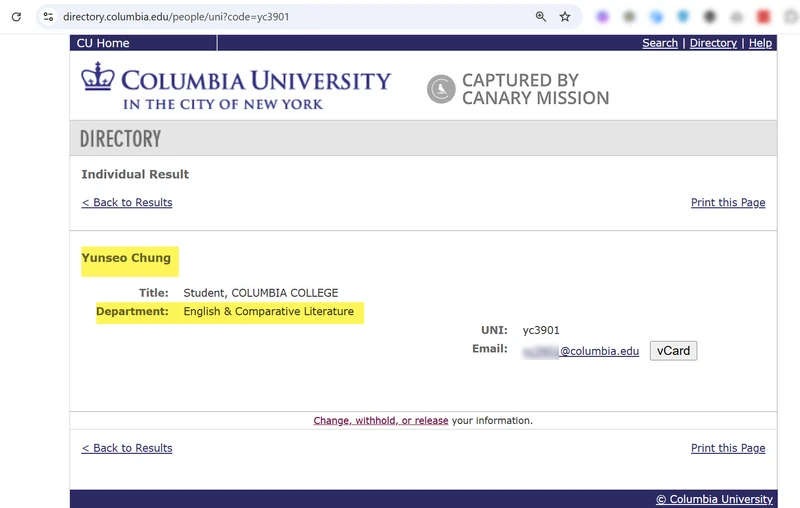800x508 pixels.
Task: Click the Columbia University crown logo
Action: [97, 77]
